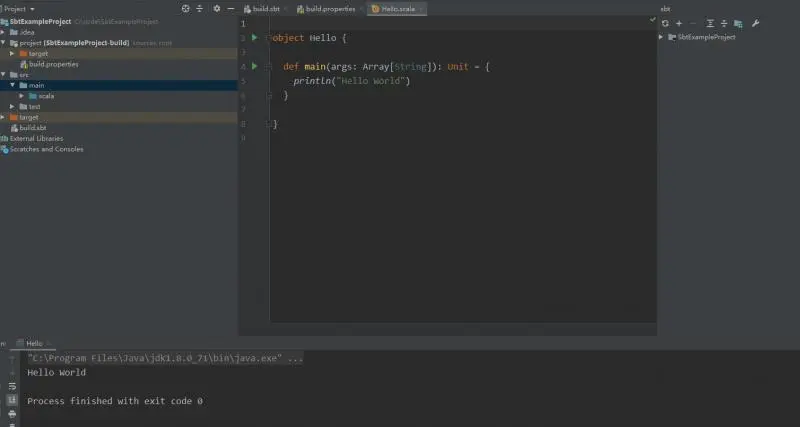Reload sbt projects with the refresh icon

[x=665, y=23]
